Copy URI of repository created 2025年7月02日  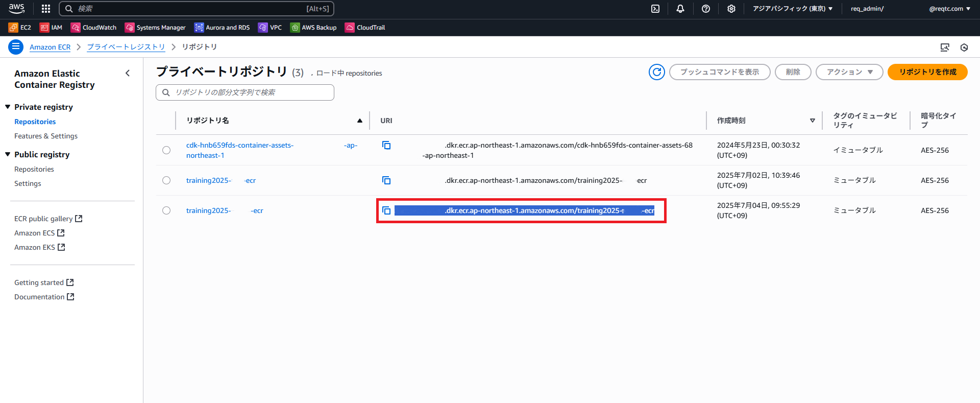386,180
